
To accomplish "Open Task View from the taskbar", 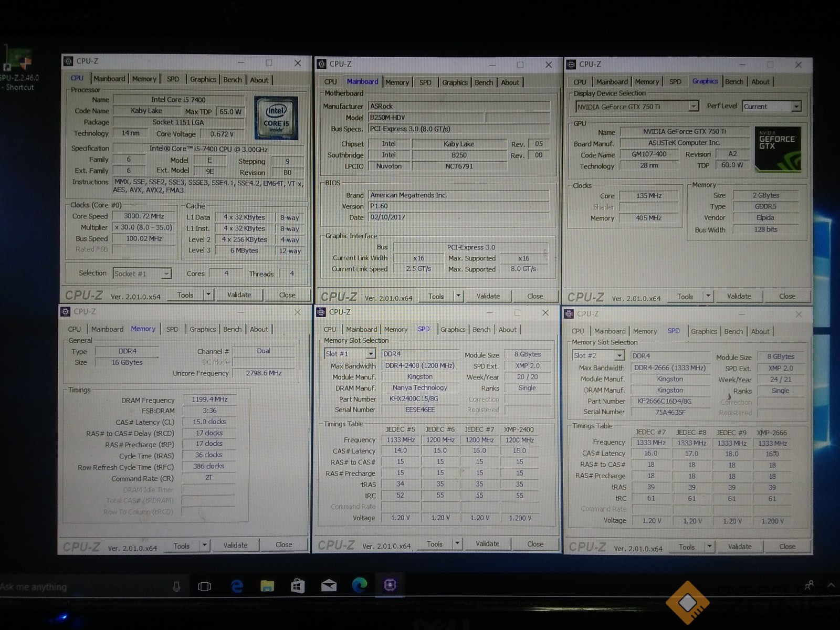I will point(204,586).
